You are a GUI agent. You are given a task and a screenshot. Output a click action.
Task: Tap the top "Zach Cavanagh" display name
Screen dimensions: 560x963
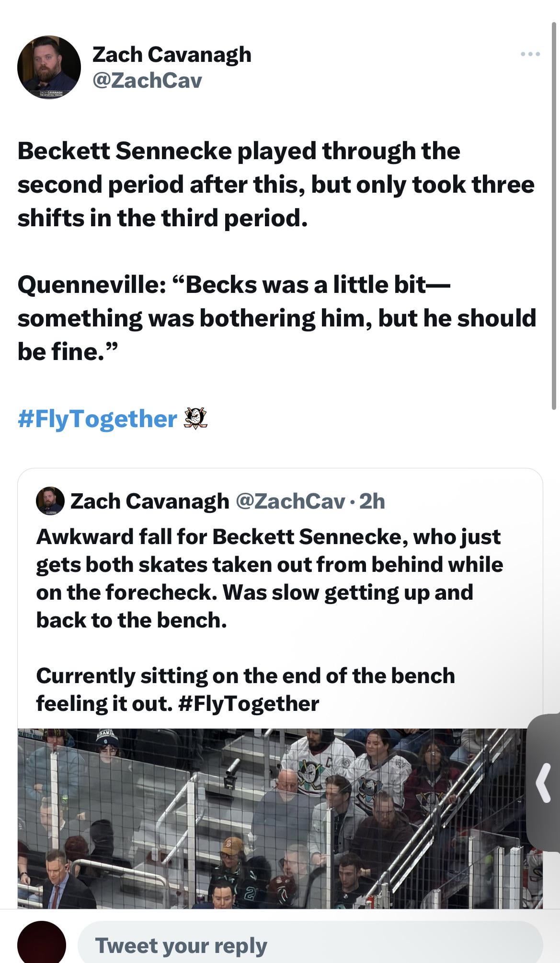(x=171, y=55)
